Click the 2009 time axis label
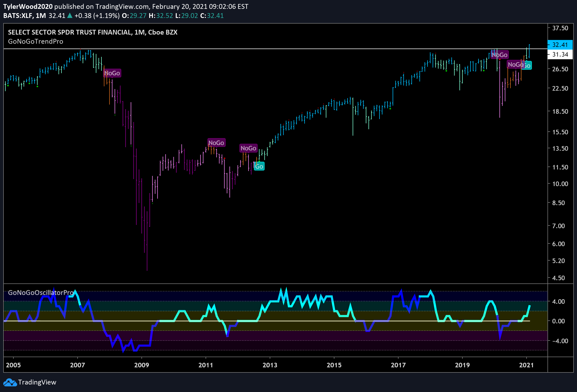 click(x=142, y=365)
